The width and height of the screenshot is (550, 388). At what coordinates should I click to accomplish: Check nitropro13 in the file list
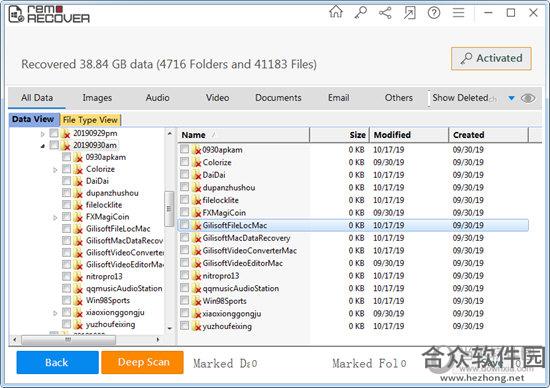tap(185, 275)
